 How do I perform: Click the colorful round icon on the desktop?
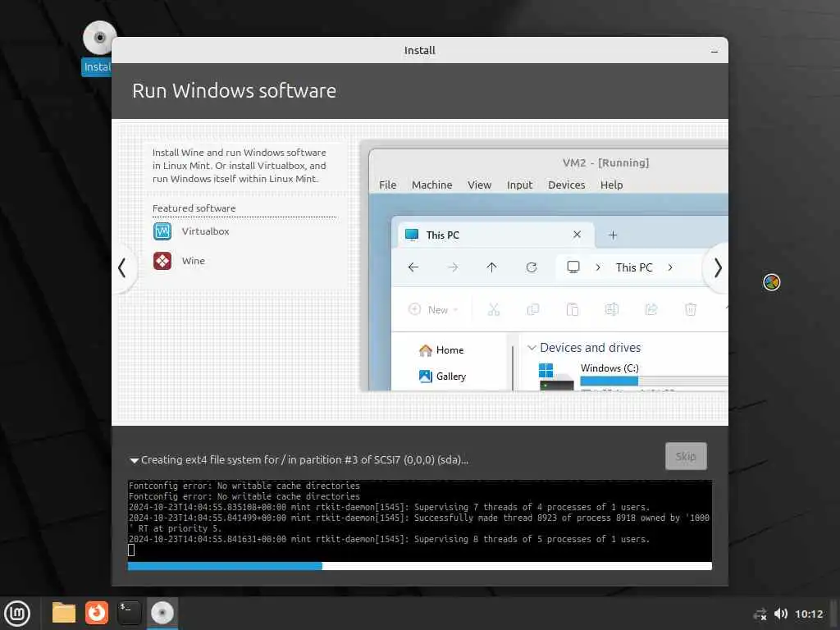(771, 282)
